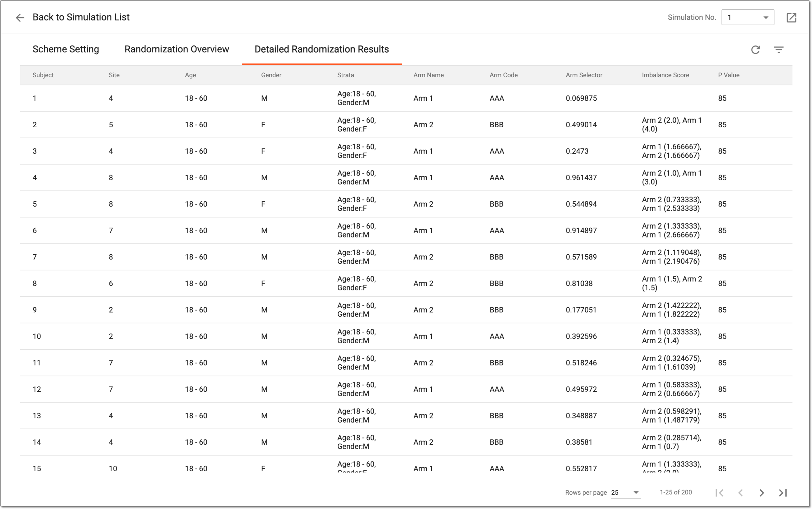The height and width of the screenshot is (509, 812).
Task: Click imbalance score containing 0.733333
Action: pyautogui.click(x=671, y=204)
